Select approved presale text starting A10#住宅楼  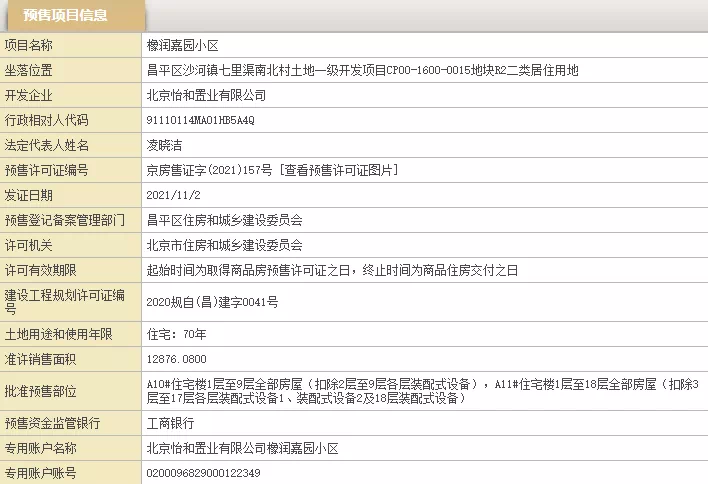[423, 391]
